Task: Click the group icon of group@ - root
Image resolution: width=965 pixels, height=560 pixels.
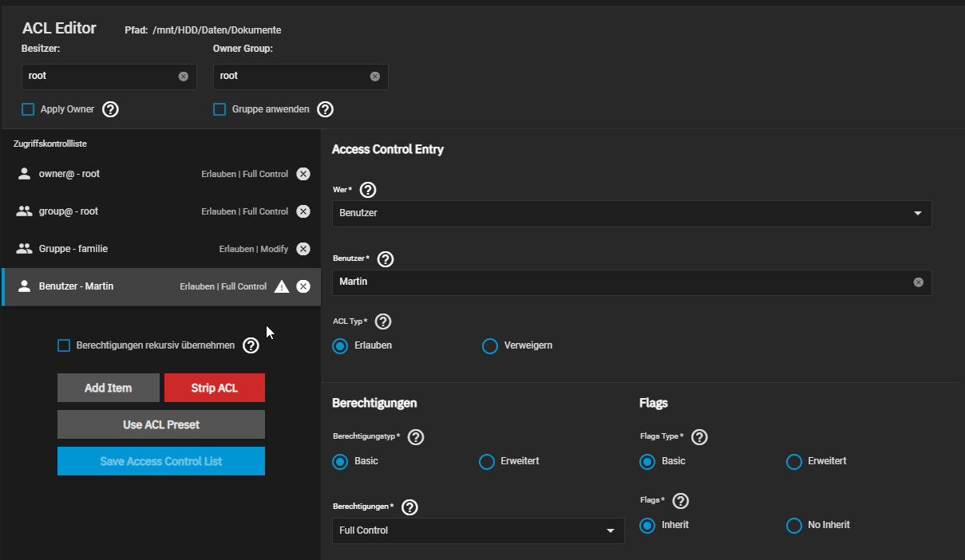Action: coord(24,211)
